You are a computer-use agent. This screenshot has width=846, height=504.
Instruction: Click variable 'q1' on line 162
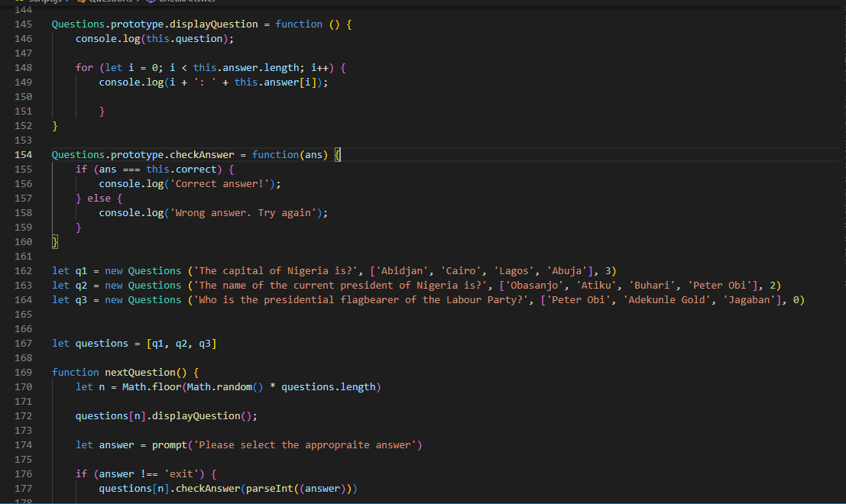[x=81, y=270]
